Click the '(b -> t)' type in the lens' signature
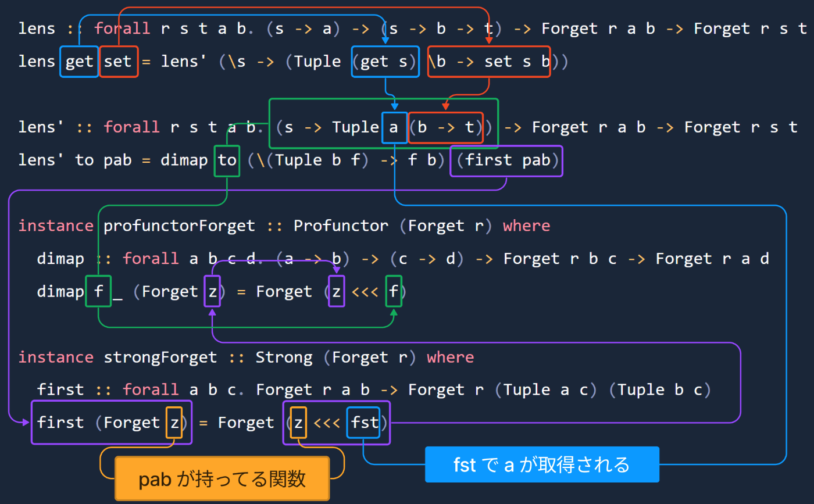The width and height of the screenshot is (814, 504). pyautogui.click(x=446, y=127)
